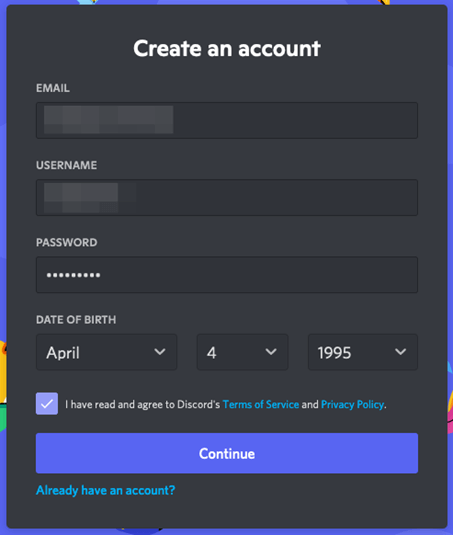Open the April month dropdown
453x535 pixels.
106,352
